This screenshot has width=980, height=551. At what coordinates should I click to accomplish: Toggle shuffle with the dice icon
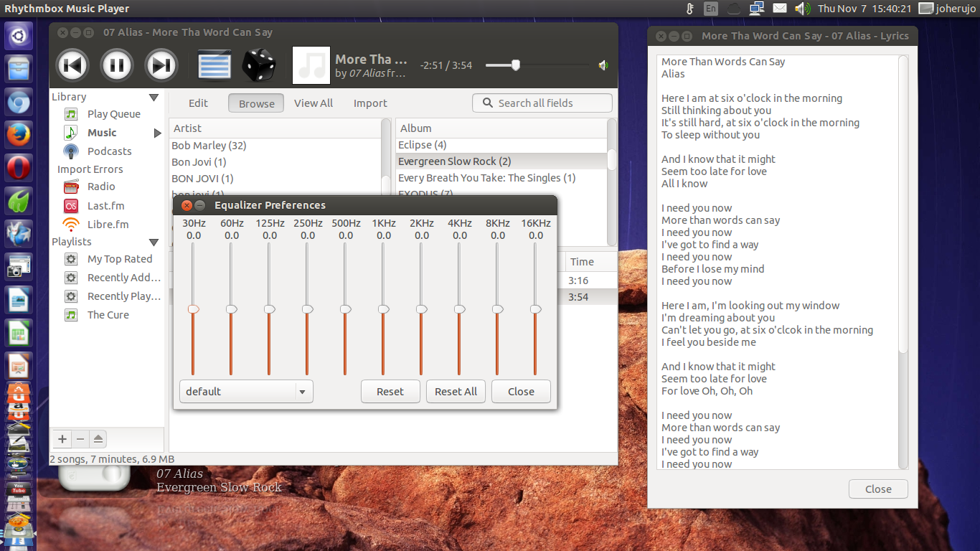pyautogui.click(x=259, y=65)
